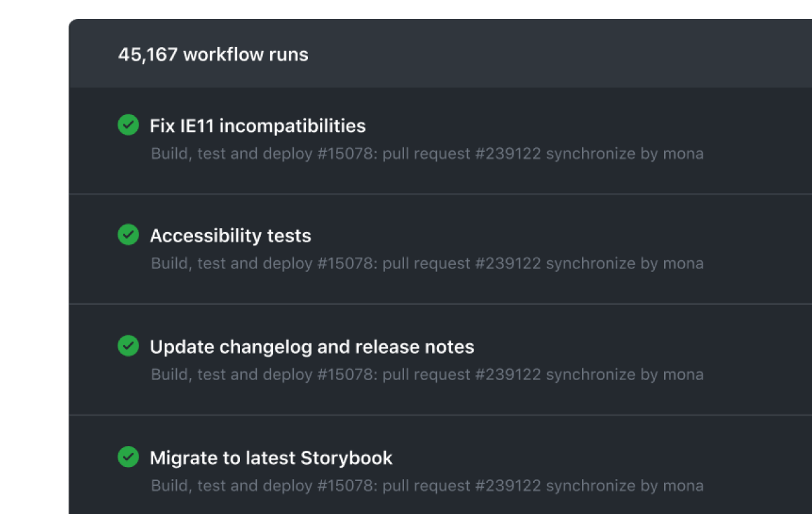Select pull request #239122 under Accessibility tests
This screenshot has width=812, height=514.
tap(462, 263)
